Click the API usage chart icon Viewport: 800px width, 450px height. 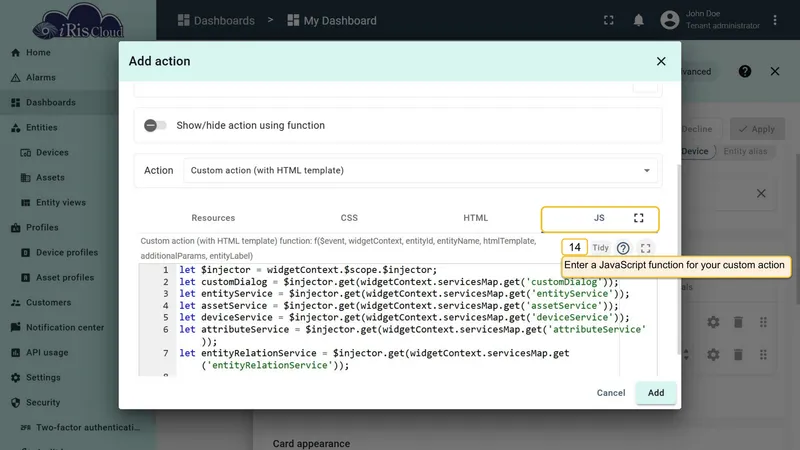click(15, 353)
